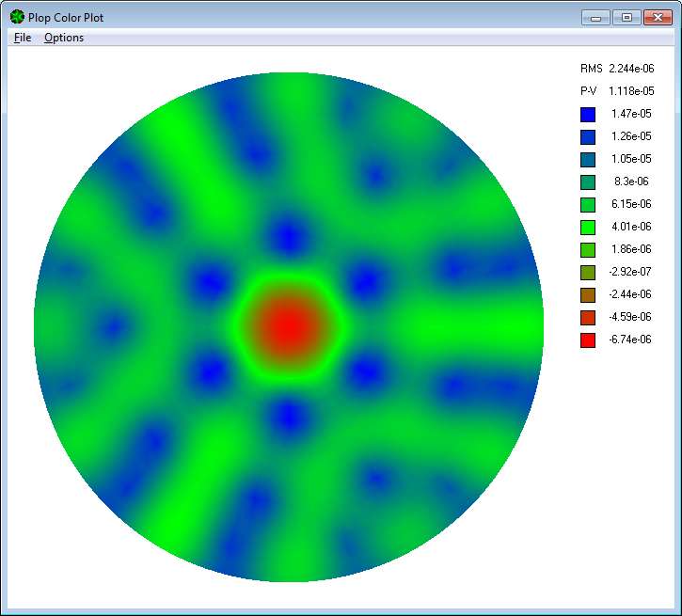The height and width of the screenshot is (616, 682).
Task: Click the Plop app icon in title bar
Action: click(x=17, y=17)
